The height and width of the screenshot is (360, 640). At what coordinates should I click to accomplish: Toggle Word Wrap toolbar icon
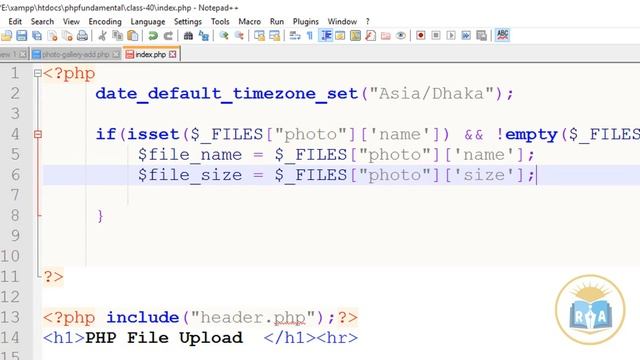[x=295, y=36]
